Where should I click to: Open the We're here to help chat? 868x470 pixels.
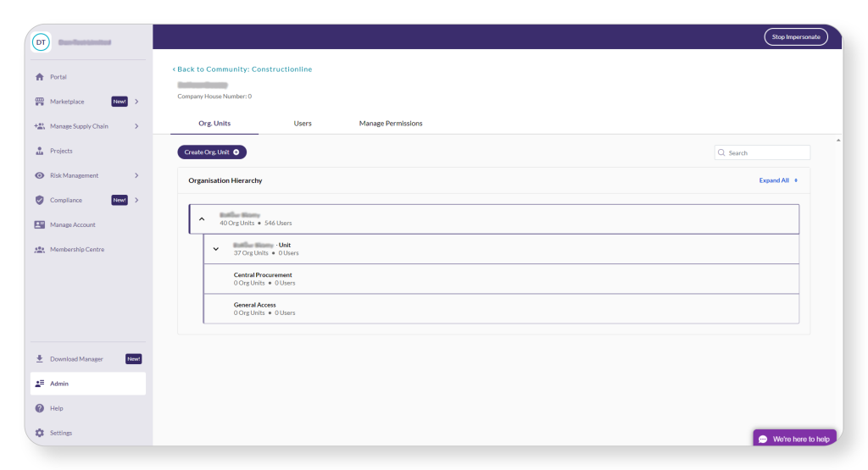click(795, 438)
